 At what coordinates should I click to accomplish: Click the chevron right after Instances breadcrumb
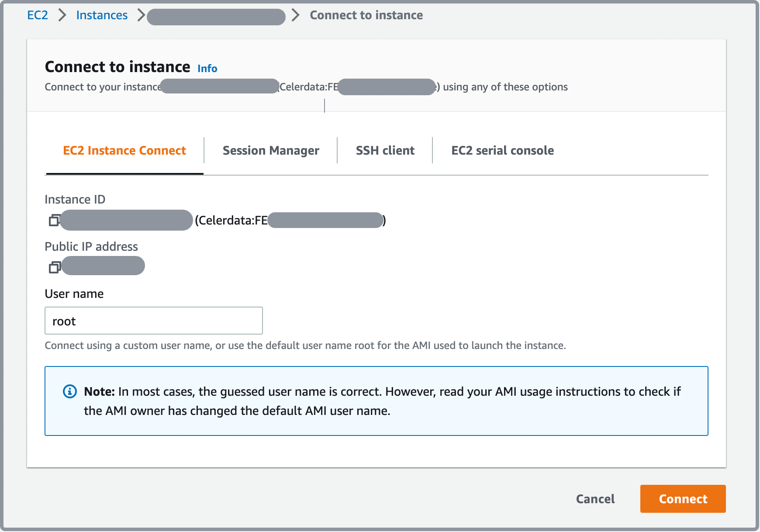[141, 15]
